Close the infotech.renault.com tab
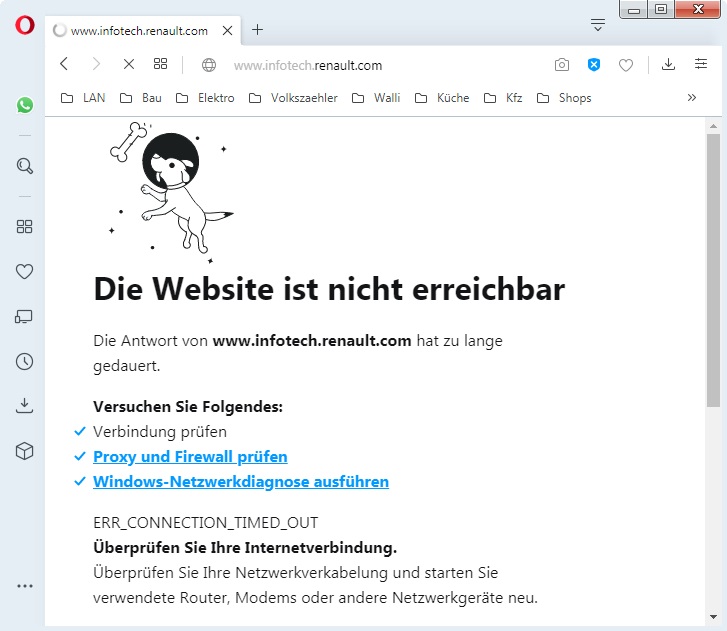This screenshot has width=727, height=631. click(228, 31)
